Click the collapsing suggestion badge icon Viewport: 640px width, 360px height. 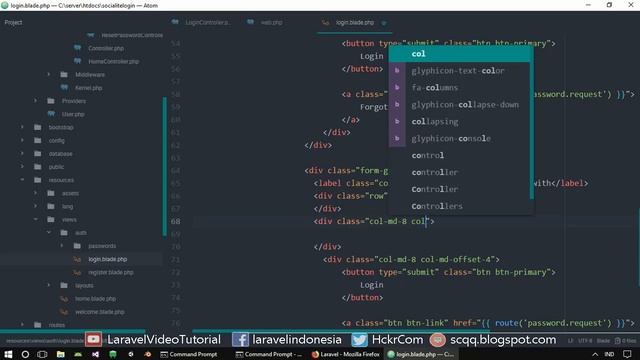click(397, 121)
